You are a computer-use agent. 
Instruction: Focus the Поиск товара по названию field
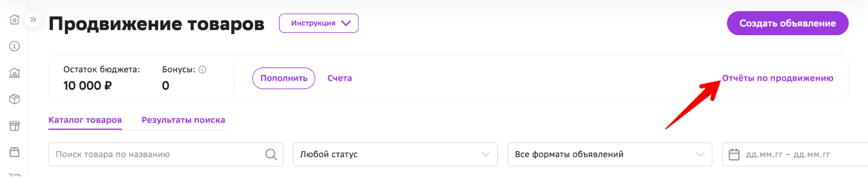(x=165, y=154)
